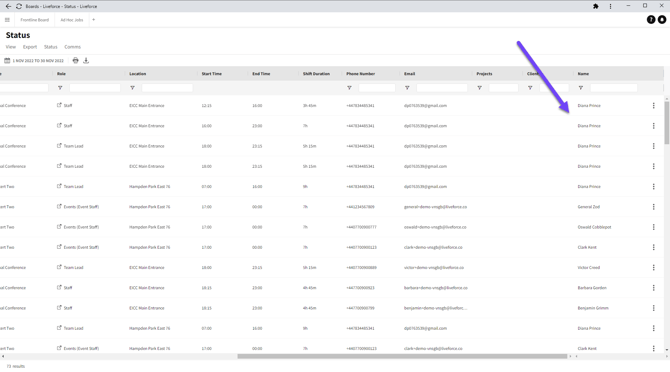Reload the page using the refresh icon
The width and height of the screenshot is (670, 372).
coord(19,6)
